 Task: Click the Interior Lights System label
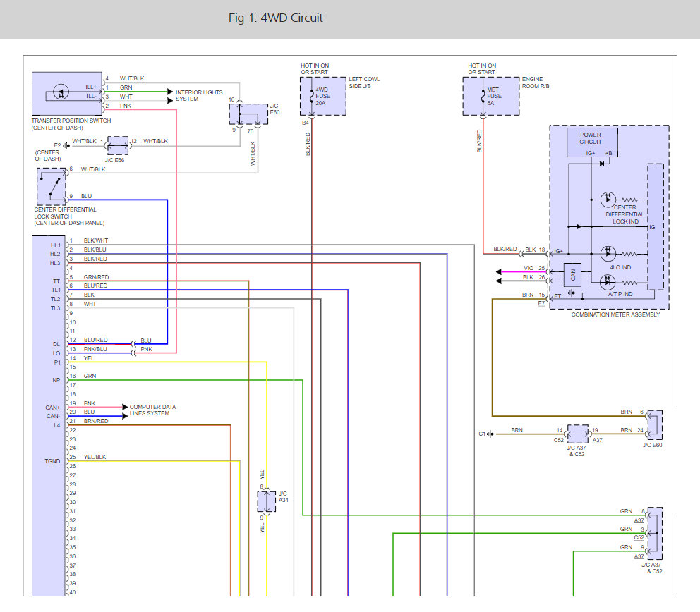pyautogui.click(x=199, y=95)
